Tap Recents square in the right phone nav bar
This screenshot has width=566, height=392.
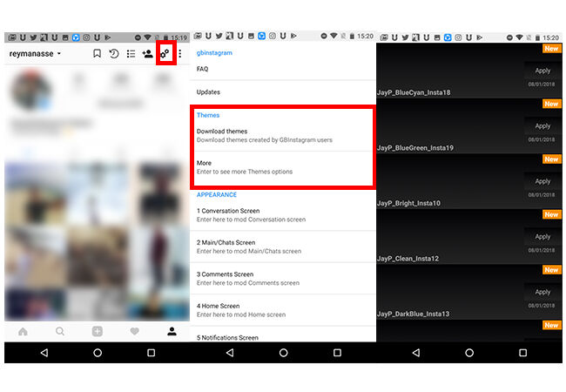tap(522, 353)
